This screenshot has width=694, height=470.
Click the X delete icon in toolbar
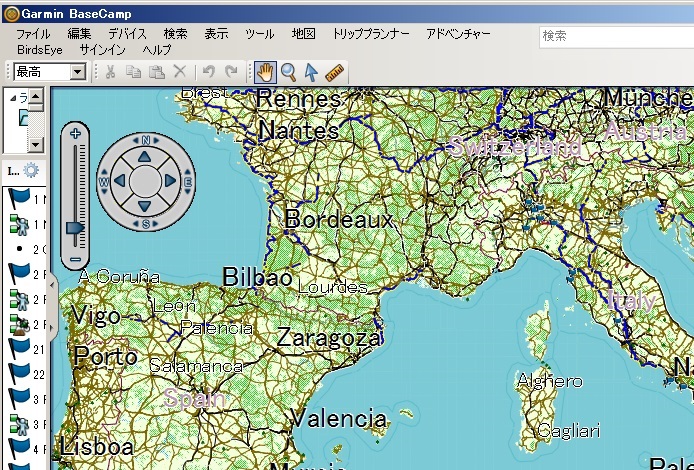[x=180, y=71]
